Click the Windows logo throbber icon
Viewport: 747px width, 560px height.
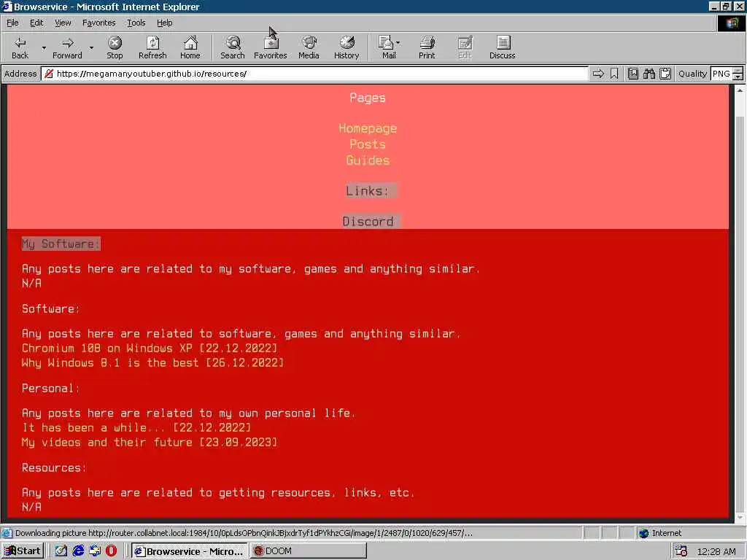coord(731,23)
